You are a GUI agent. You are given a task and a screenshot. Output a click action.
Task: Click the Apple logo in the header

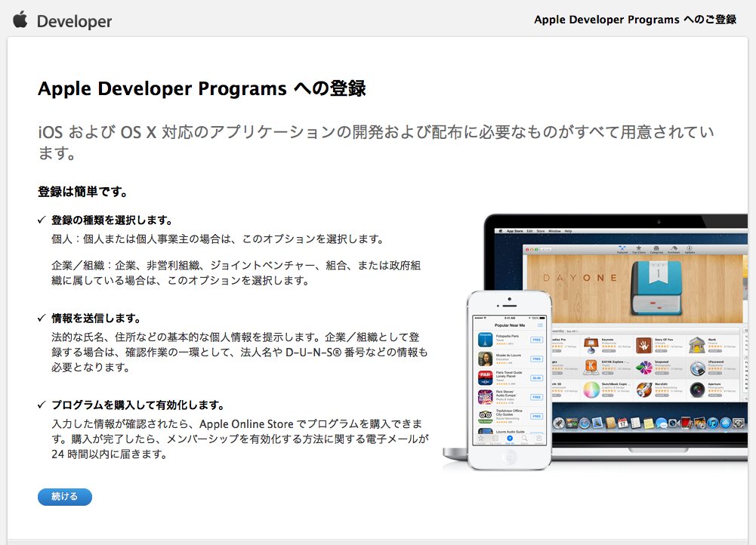[20, 20]
